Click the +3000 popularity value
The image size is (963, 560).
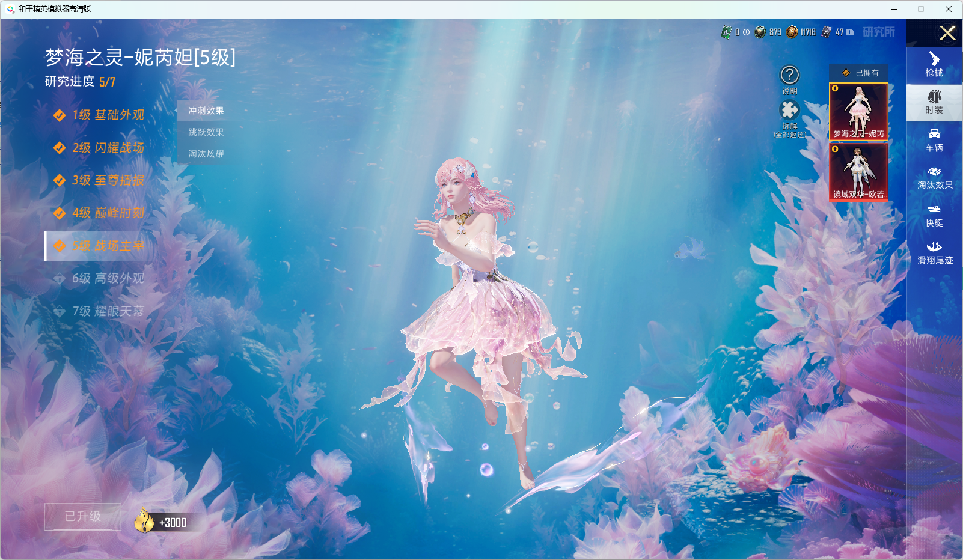pyautogui.click(x=173, y=523)
